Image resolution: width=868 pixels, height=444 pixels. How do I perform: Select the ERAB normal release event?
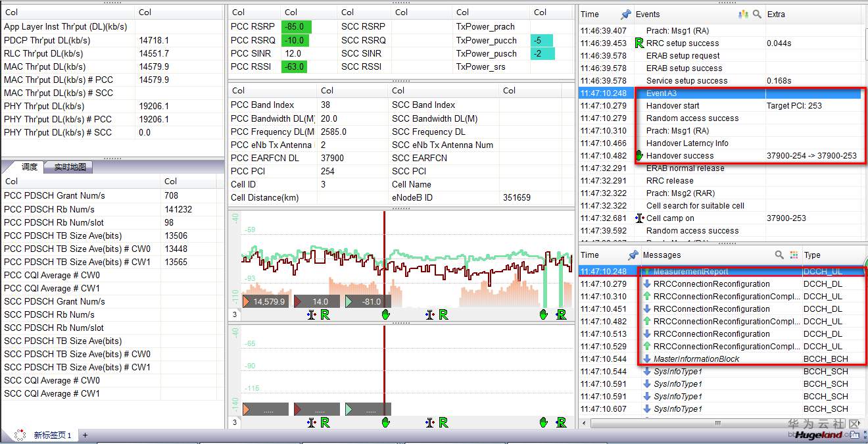click(719, 168)
